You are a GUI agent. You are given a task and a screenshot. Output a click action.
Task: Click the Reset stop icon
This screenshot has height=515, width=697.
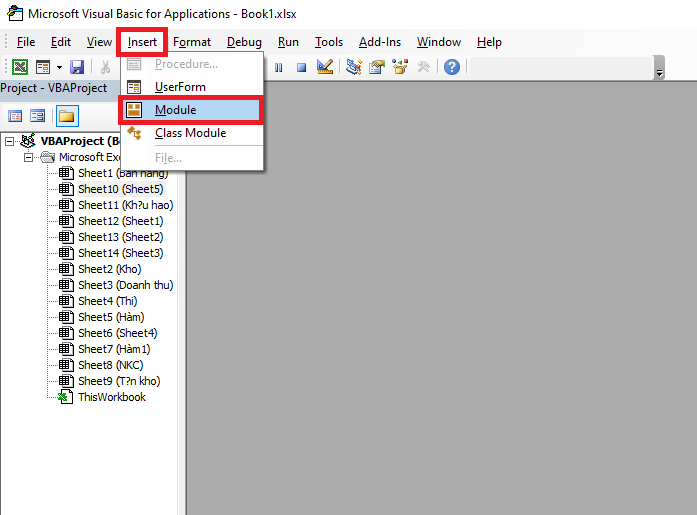click(x=301, y=68)
